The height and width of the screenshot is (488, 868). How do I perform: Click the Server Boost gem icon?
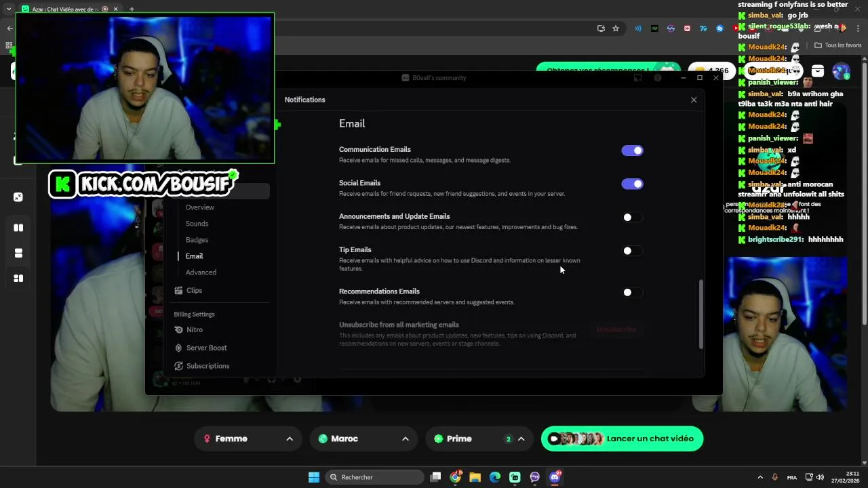(x=178, y=348)
